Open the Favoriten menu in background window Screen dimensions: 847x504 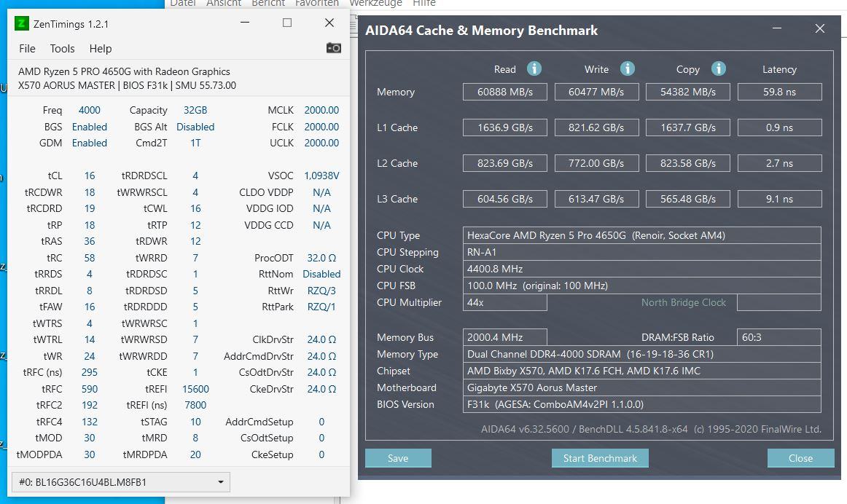click(x=317, y=3)
